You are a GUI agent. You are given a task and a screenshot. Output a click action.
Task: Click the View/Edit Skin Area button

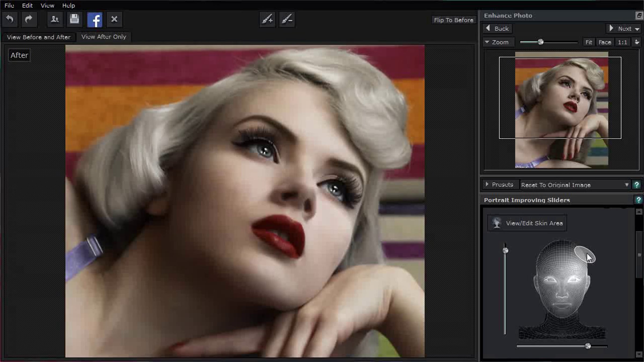click(x=527, y=223)
